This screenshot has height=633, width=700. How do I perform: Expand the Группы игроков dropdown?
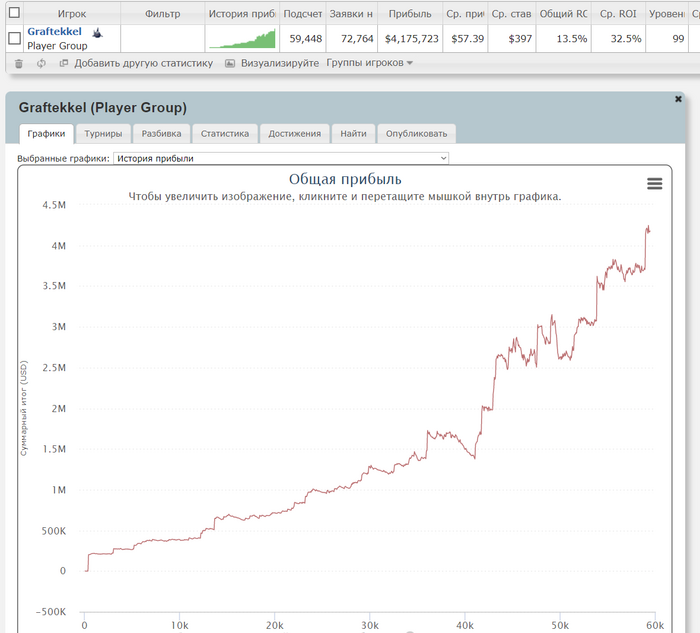tap(369, 63)
